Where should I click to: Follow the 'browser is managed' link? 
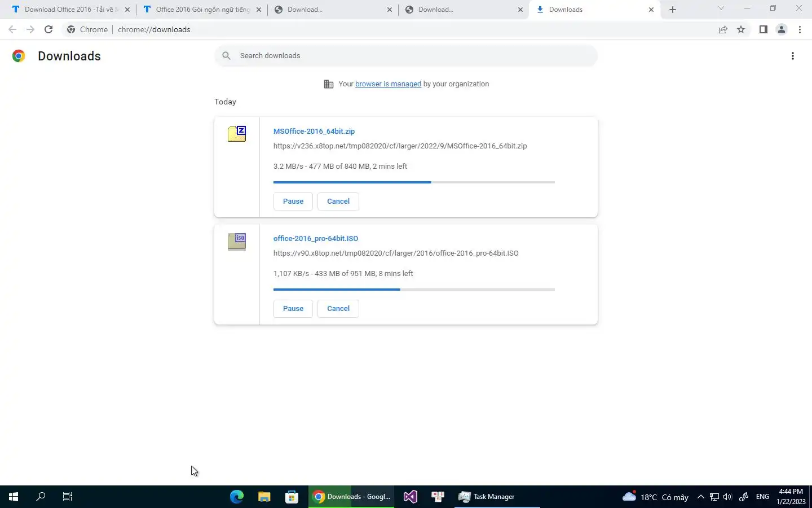[x=388, y=84]
